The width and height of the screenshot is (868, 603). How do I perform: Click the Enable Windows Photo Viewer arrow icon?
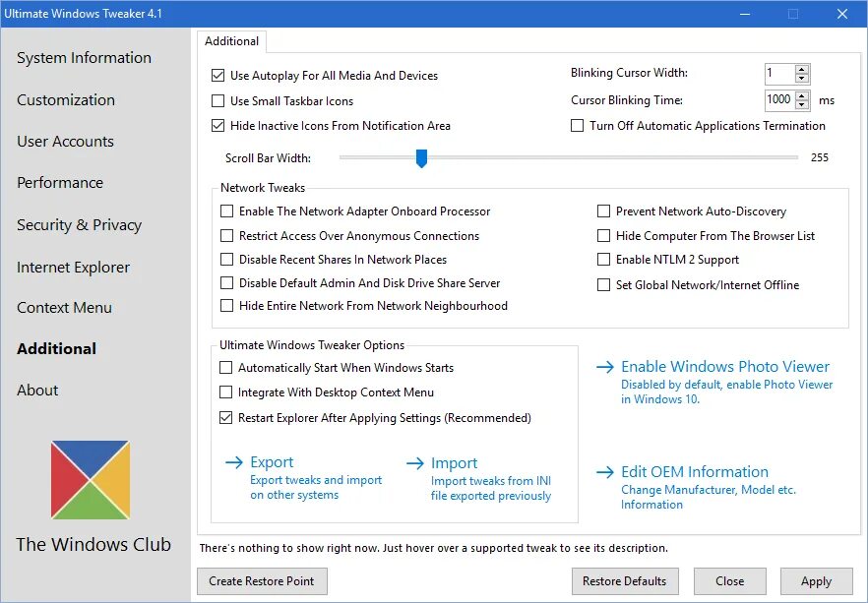pos(604,366)
